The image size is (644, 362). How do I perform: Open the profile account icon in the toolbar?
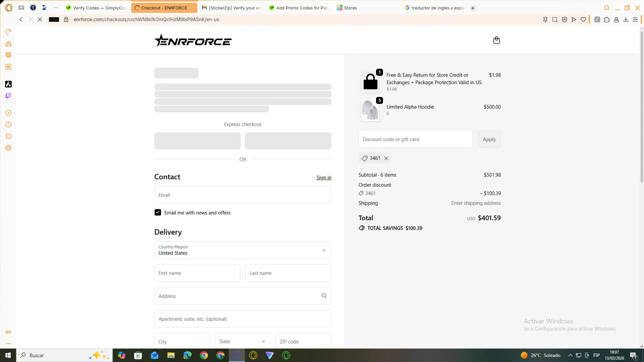click(616, 20)
